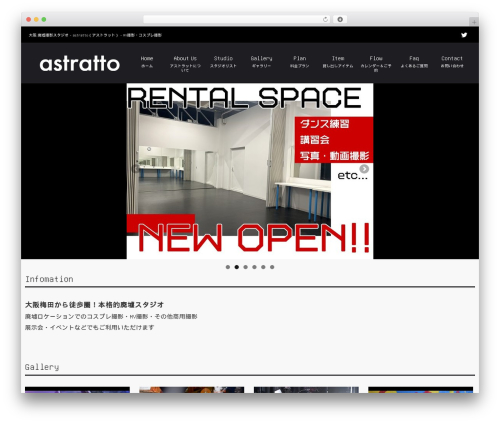500x423 pixels.
Task: Open the Contact menu item
Action: point(452,62)
